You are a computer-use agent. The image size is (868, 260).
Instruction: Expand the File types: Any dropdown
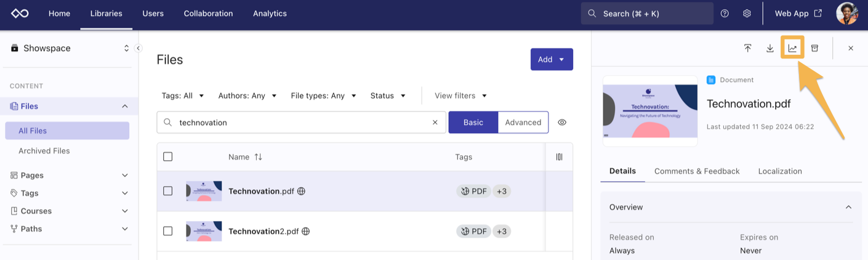tap(323, 95)
